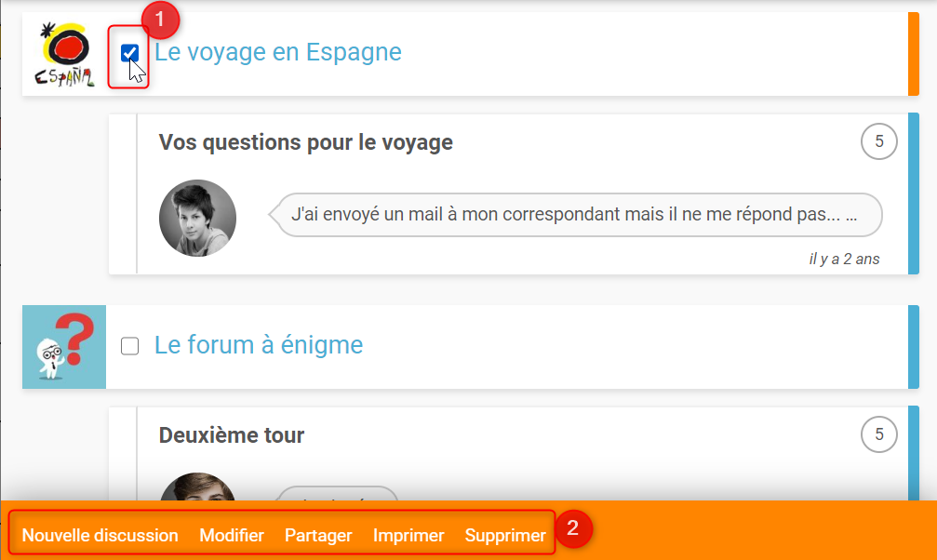Viewport: 937px width, 560px height.
Task: Click the message count badge on Vos questions
Action: point(878,141)
